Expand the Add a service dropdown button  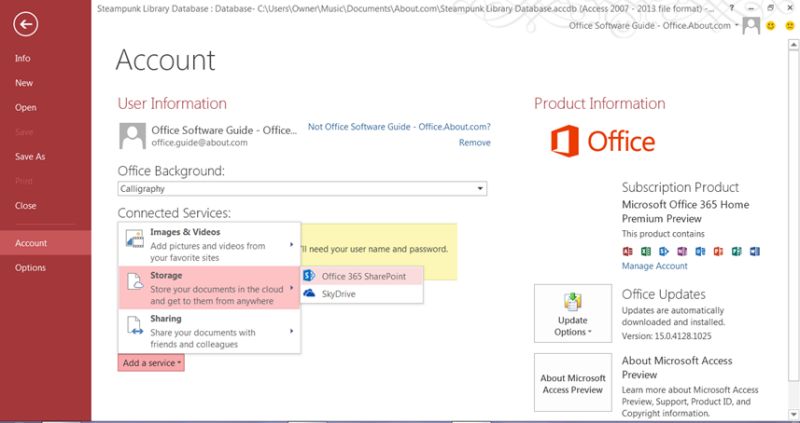(151, 363)
